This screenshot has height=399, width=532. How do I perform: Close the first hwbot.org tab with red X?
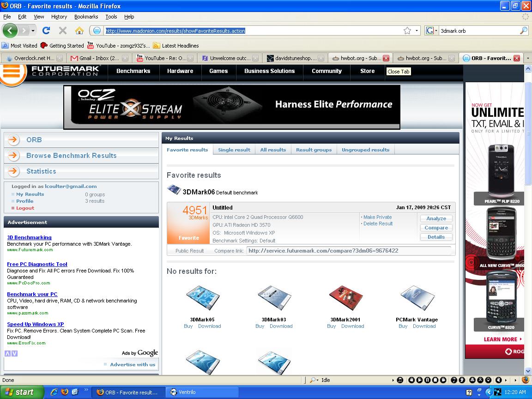tap(386, 58)
